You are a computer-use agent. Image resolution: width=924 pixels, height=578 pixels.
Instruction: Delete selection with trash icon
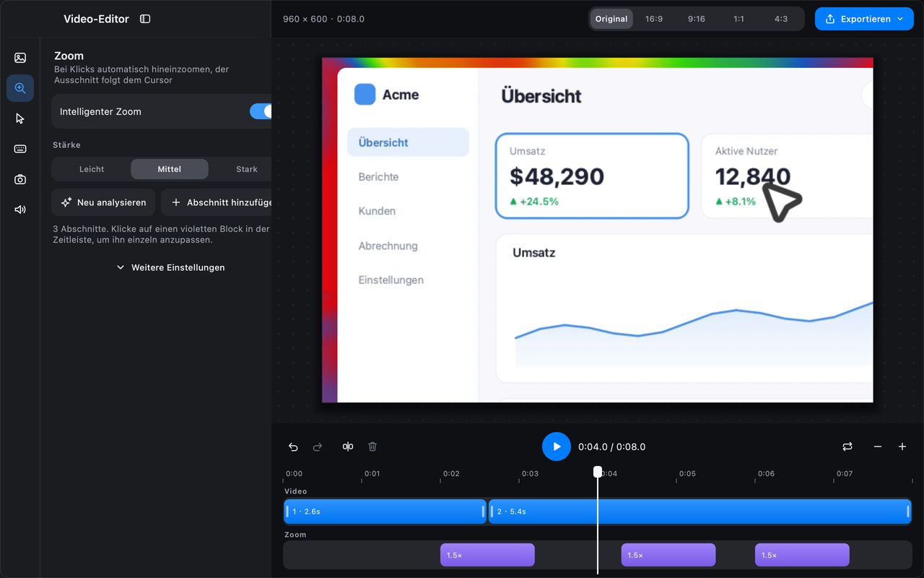click(x=372, y=447)
